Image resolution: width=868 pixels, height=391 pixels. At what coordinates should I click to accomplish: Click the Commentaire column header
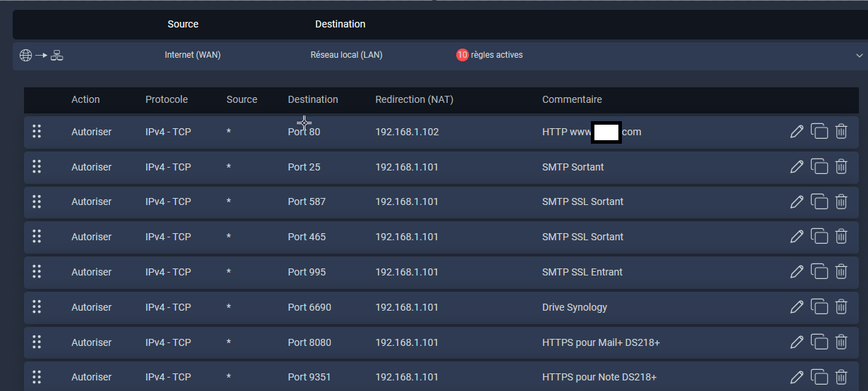click(572, 99)
